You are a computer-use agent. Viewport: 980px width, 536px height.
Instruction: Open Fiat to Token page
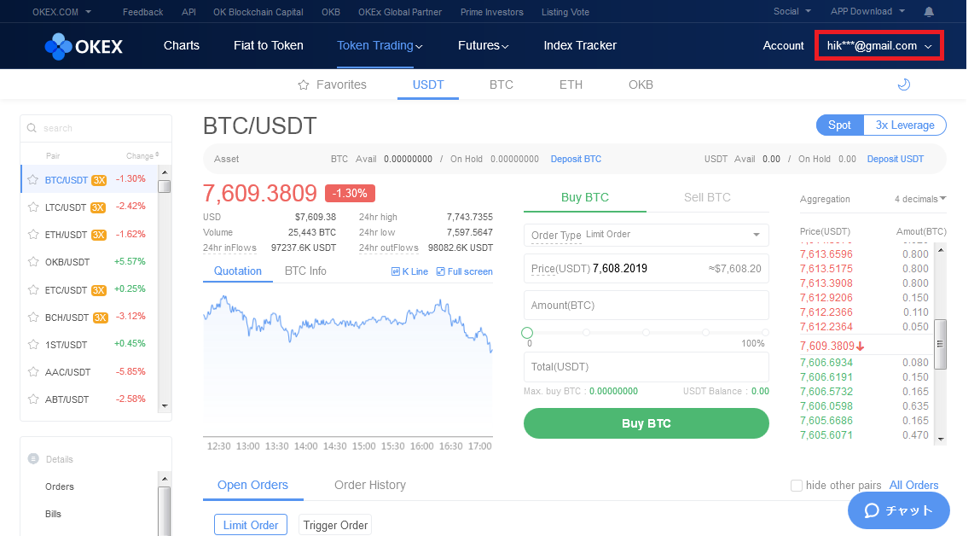point(269,45)
